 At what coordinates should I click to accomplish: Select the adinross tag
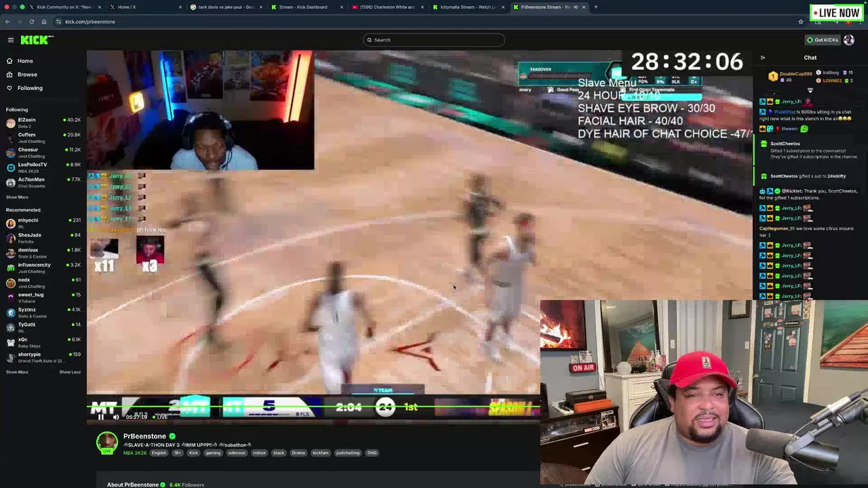pyautogui.click(x=237, y=453)
